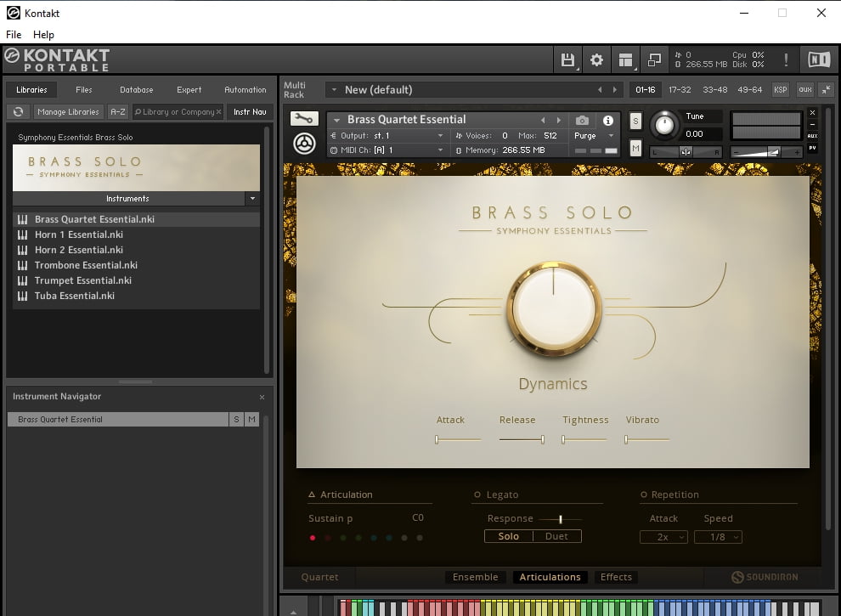Switch to rack page 17-32
This screenshot has height=616, width=841.
[680, 89]
